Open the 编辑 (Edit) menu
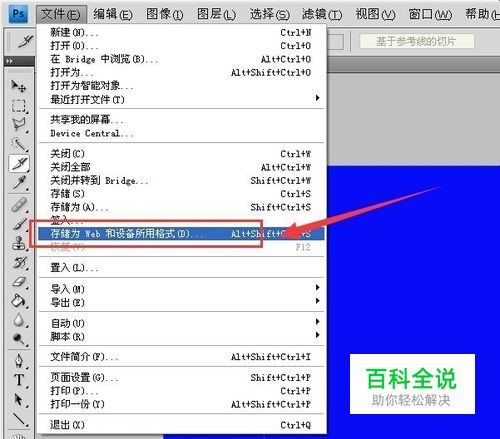This screenshot has height=439, width=500. tap(112, 14)
